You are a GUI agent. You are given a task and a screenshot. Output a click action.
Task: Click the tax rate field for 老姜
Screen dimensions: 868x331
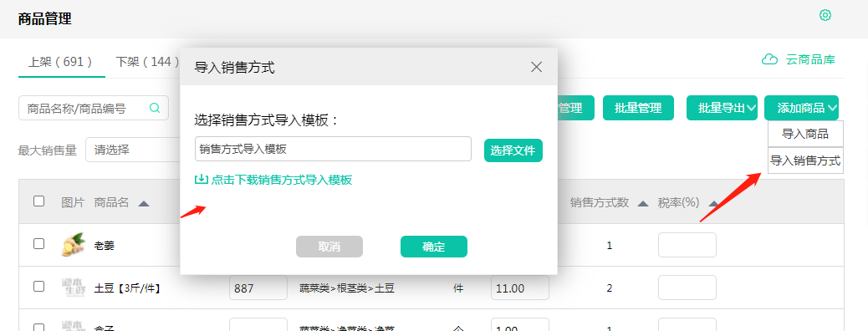[x=687, y=245]
